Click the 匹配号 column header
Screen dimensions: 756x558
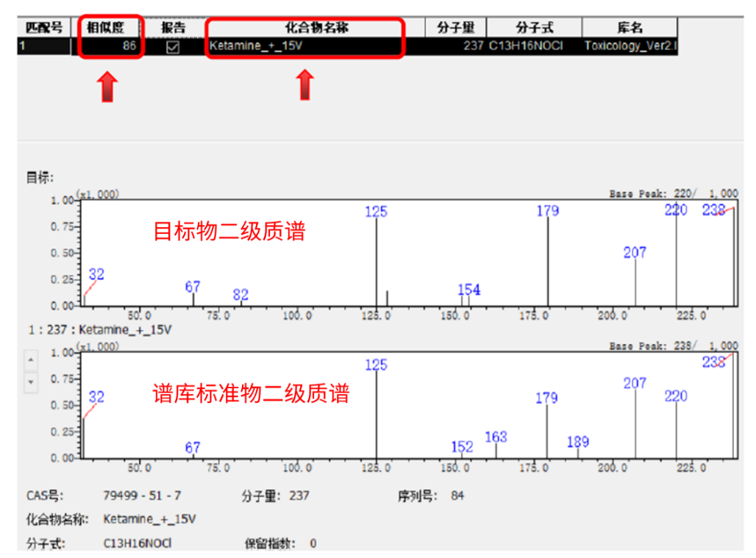[x=43, y=27]
